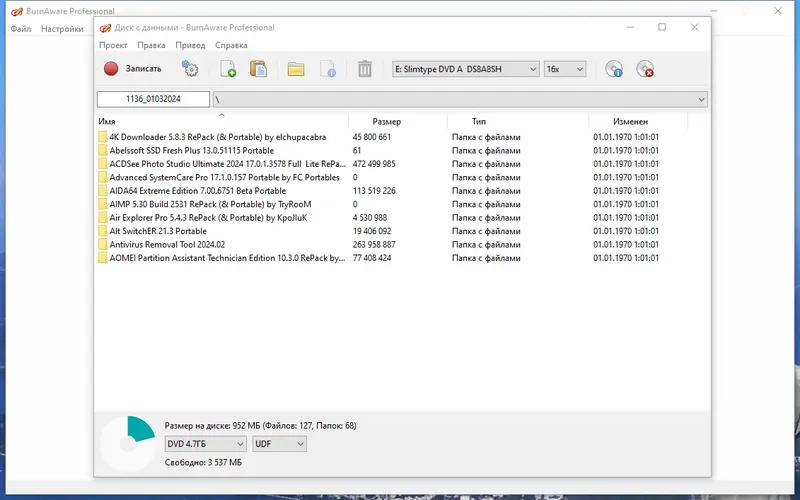Click the disc usage pie chart
This screenshot has width=800, height=500.
tap(128, 443)
